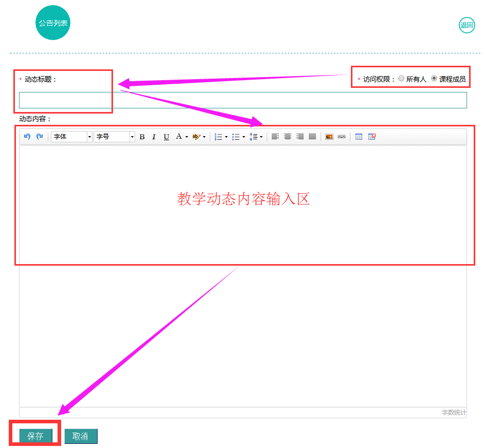The height and width of the screenshot is (448, 485).
Task: Click the 保存 save button
Action: (x=35, y=436)
